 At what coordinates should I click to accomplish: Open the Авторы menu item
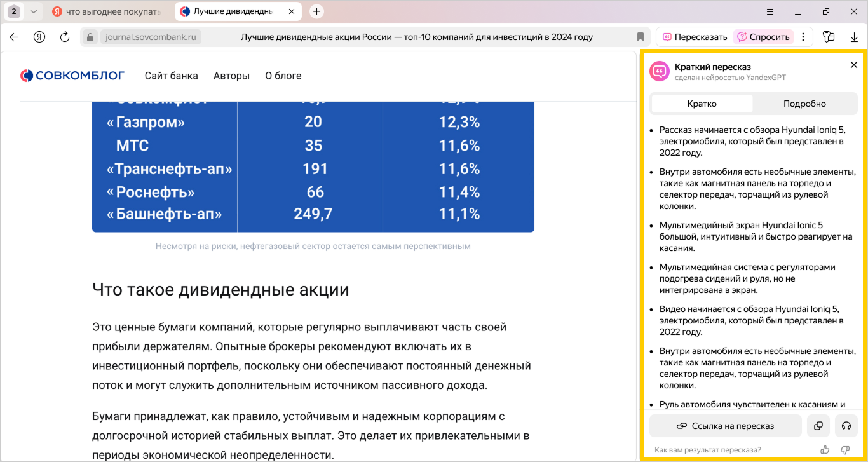tap(231, 76)
